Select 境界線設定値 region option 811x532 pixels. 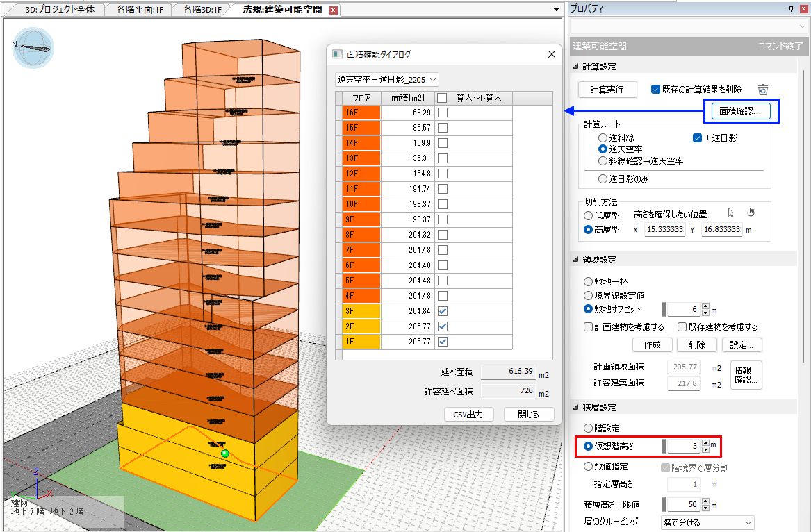(x=588, y=296)
